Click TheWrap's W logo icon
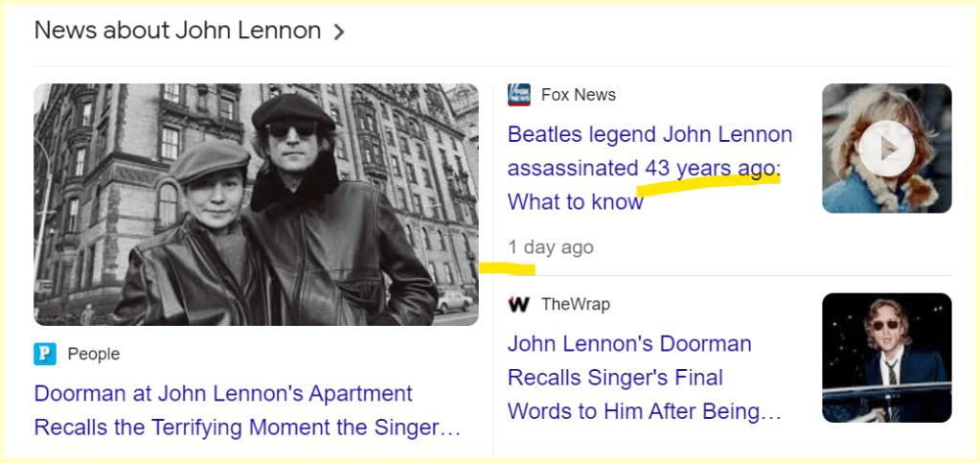Viewport: 980px width, 463px height. 518,305
